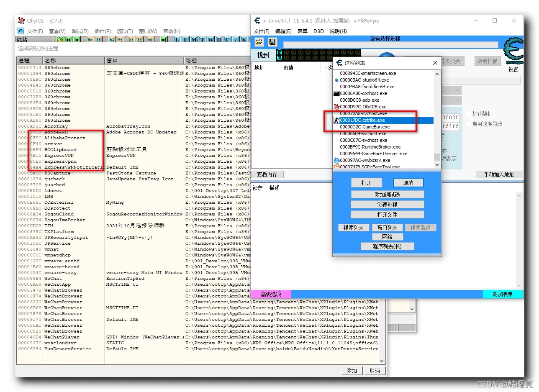This screenshot has width=539, height=392.
Task: Click 取消 button in process list dialog
Action: coord(408,183)
